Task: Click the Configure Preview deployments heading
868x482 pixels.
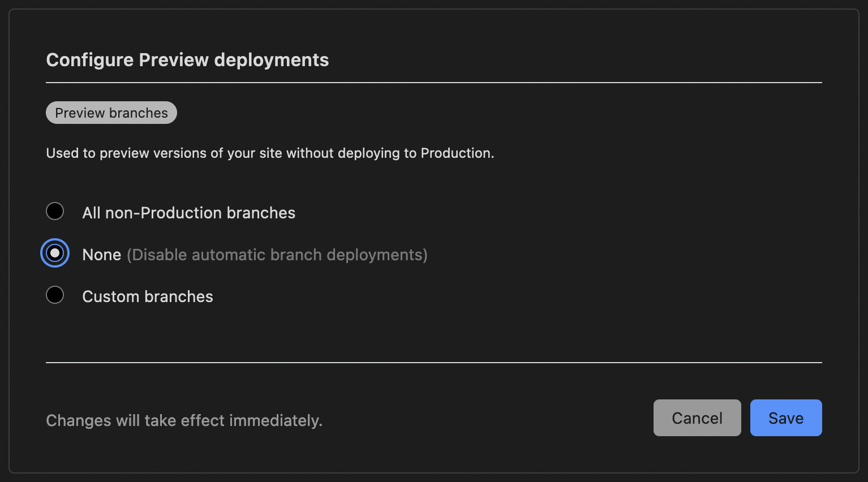Action: point(187,59)
